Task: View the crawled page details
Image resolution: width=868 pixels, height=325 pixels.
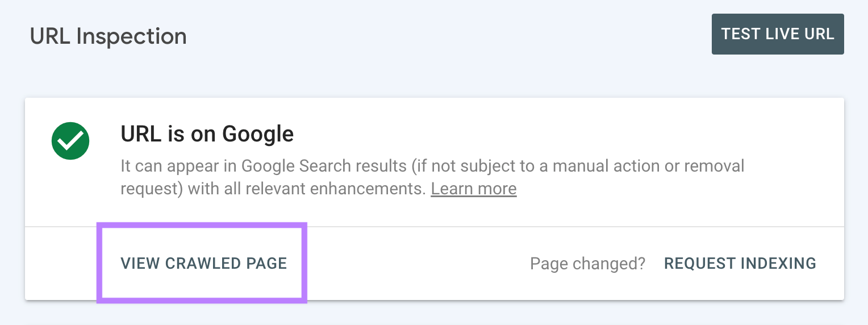Action: tap(203, 263)
